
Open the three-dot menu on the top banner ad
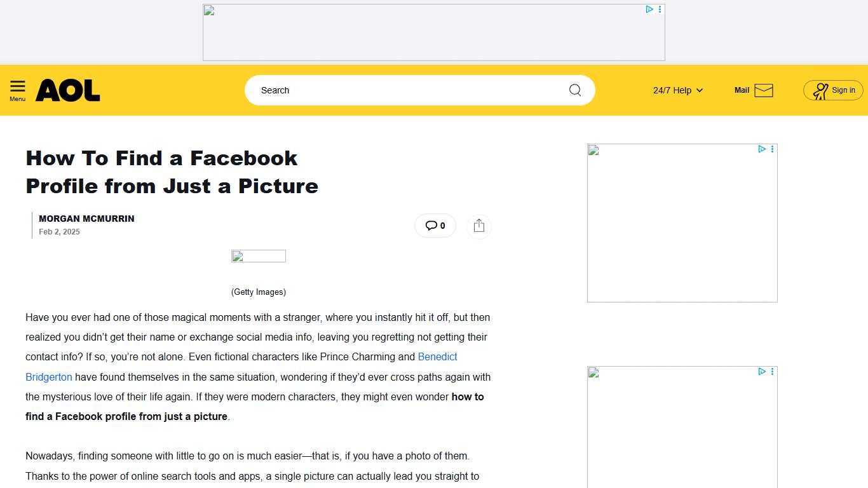point(660,9)
